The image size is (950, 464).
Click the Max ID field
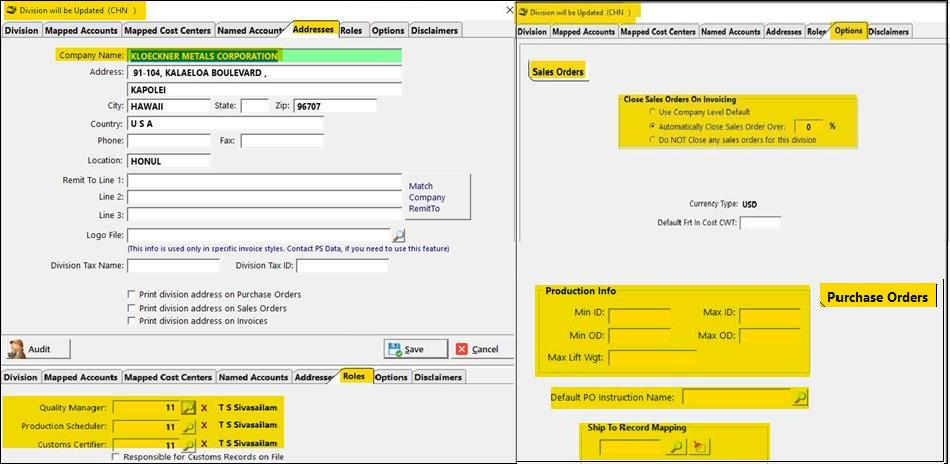coord(770,317)
